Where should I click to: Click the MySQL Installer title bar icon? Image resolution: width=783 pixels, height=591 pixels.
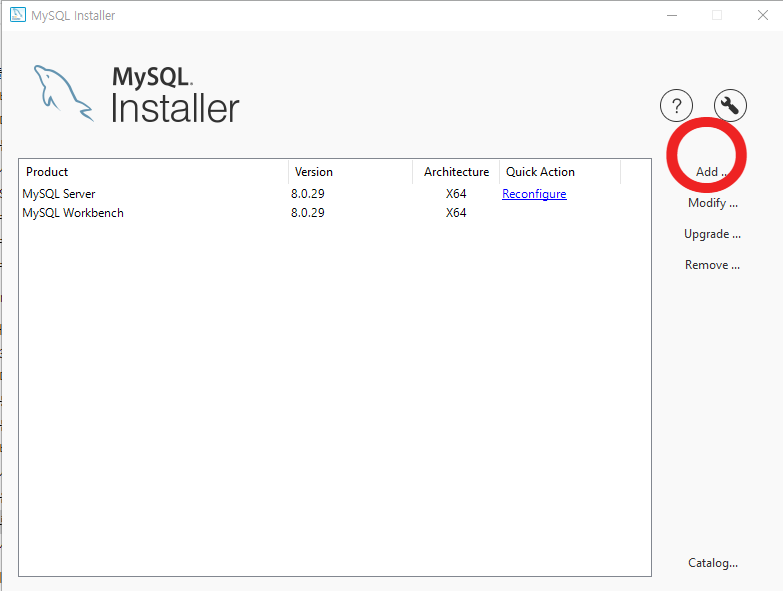pyautogui.click(x=18, y=15)
